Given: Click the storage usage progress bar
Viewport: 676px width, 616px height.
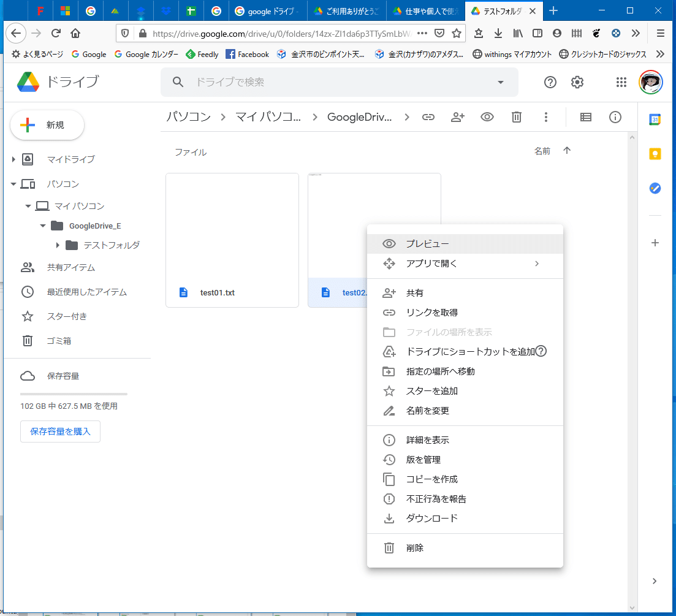Looking at the screenshot, I should [x=73, y=394].
